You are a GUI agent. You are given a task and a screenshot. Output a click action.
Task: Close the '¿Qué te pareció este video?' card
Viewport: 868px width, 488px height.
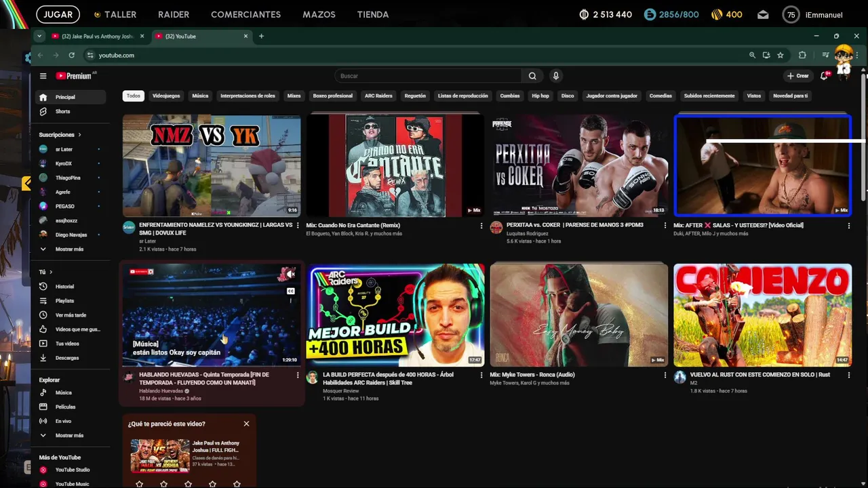click(x=246, y=424)
